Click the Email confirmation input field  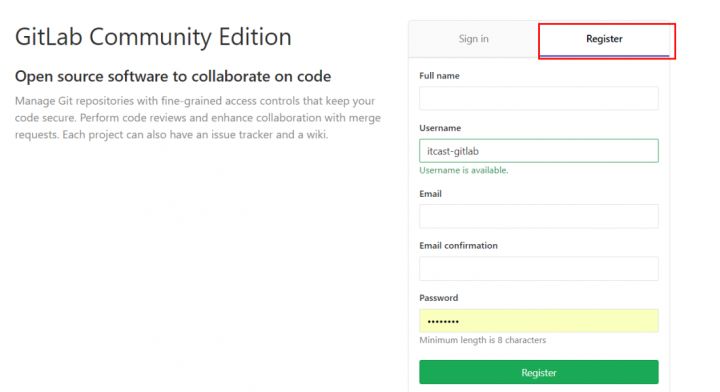point(539,269)
